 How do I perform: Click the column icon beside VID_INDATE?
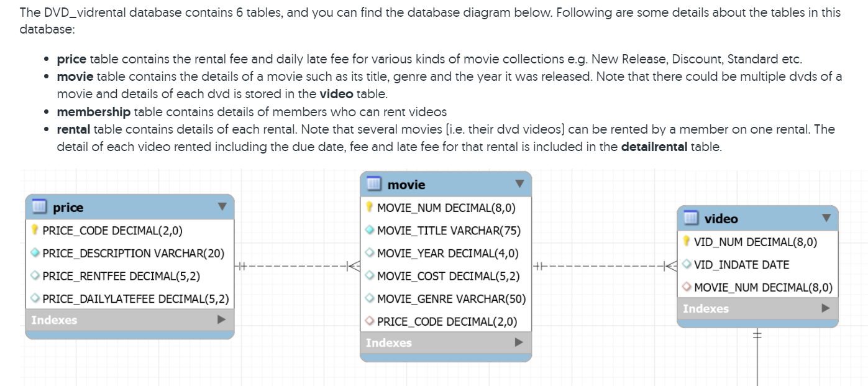tap(685, 264)
